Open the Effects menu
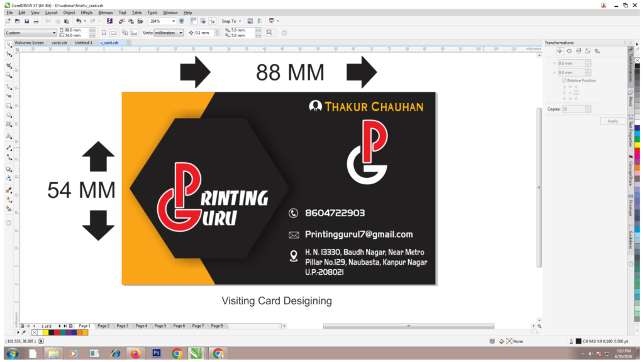This screenshot has width=644, height=362. (87, 13)
